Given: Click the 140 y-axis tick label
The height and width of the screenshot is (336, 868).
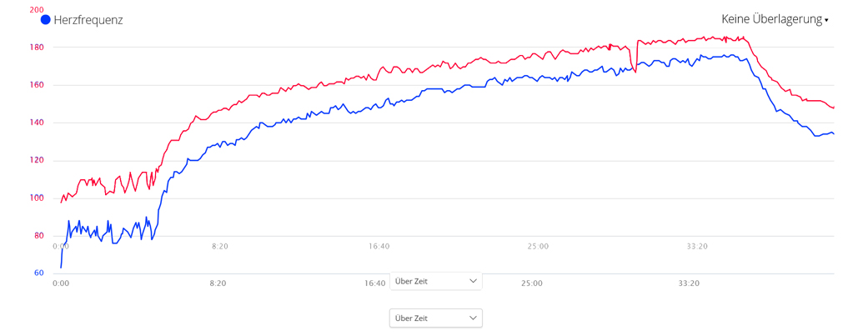Looking at the screenshot, I should (x=37, y=123).
